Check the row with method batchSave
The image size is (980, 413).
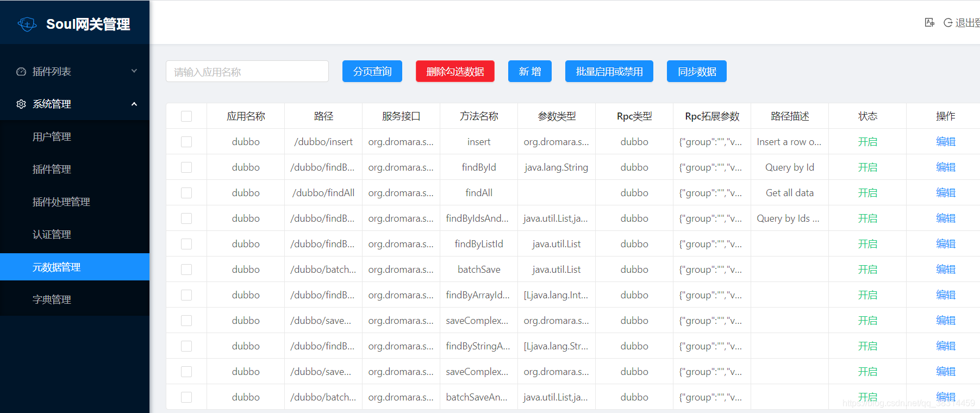[186, 270]
